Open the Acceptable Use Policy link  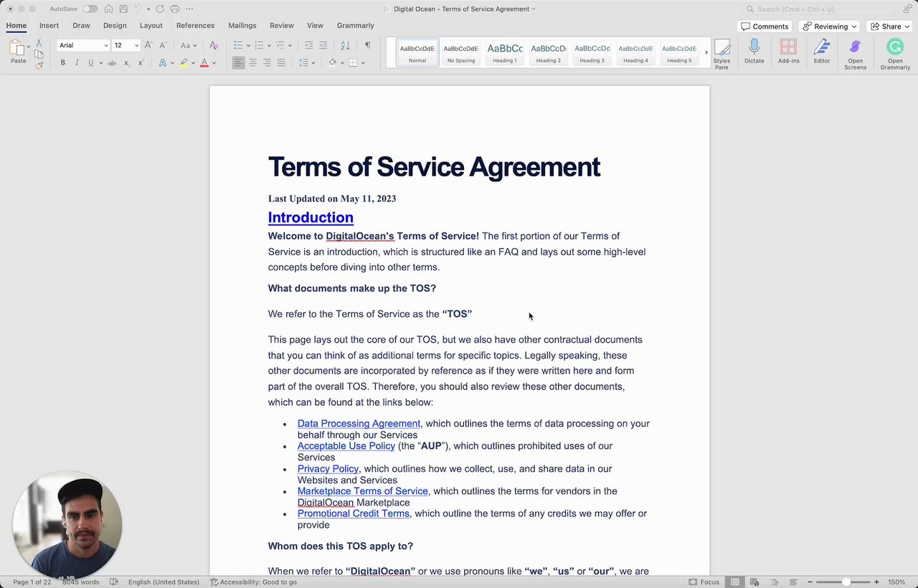click(x=346, y=446)
